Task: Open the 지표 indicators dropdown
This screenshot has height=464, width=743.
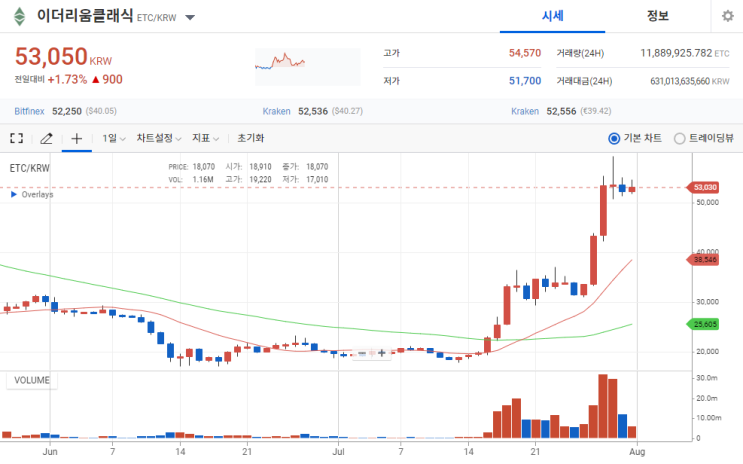Action: 205,138
